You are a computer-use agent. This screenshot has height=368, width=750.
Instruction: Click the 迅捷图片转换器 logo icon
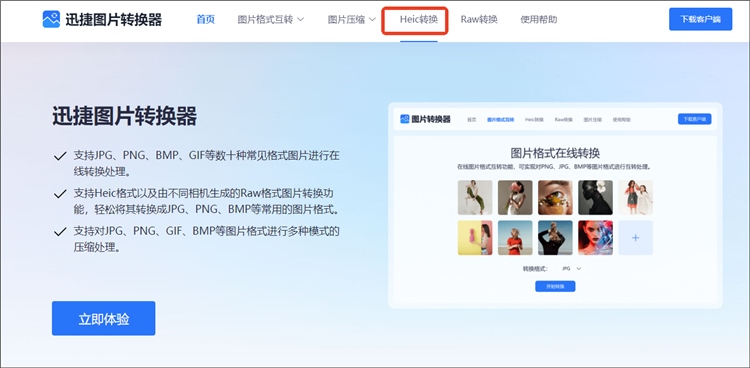pos(51,19)
